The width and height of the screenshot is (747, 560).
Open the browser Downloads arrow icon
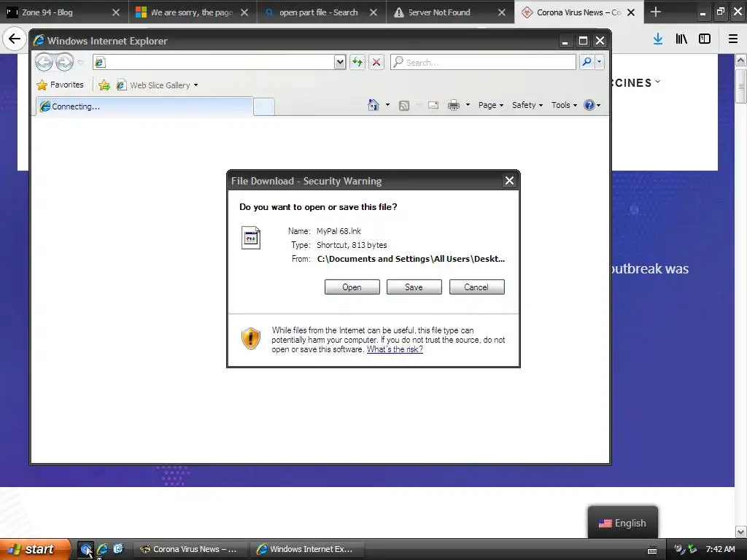(658, 39)
